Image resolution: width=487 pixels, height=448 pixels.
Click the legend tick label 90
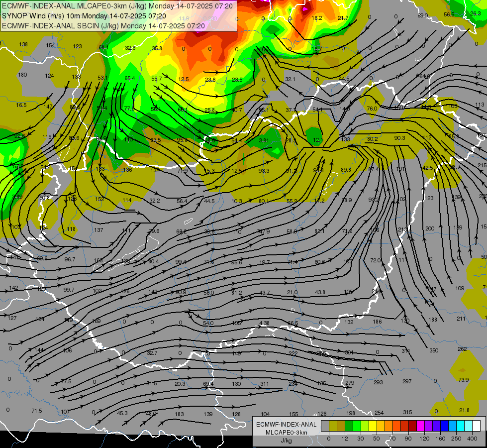tap(408, 439)
